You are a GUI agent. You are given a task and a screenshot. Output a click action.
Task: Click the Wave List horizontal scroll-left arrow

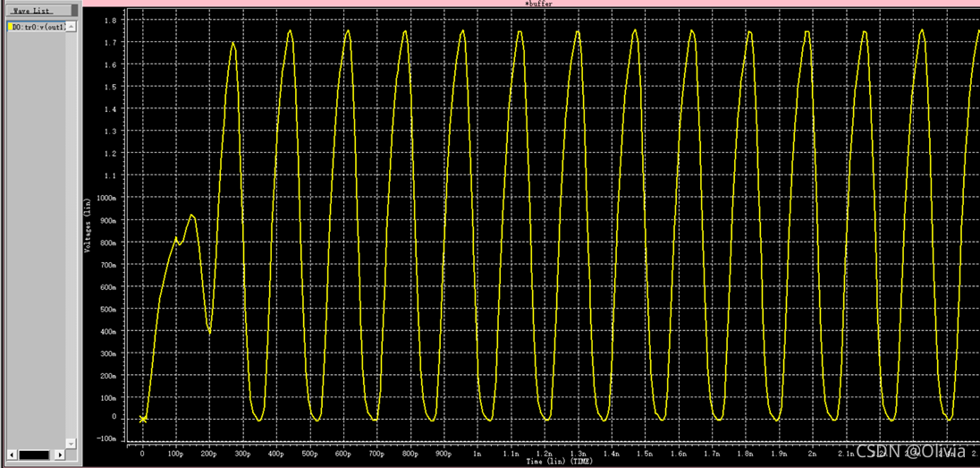[x=12, y=455]
